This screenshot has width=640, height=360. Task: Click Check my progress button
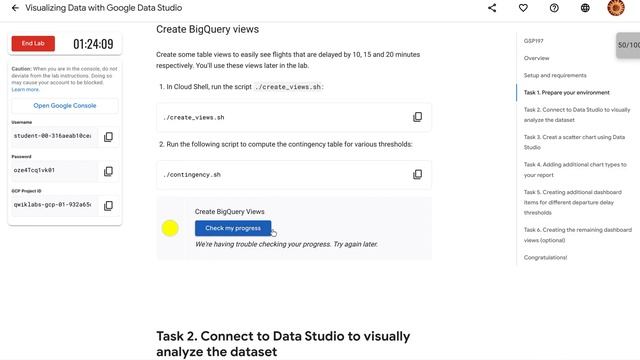(233, 228)
